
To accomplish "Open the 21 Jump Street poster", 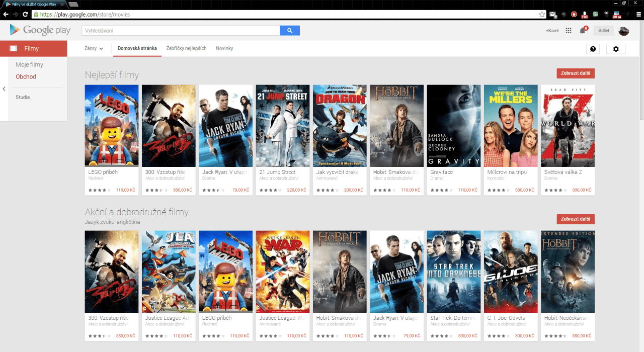I will 283,126.
